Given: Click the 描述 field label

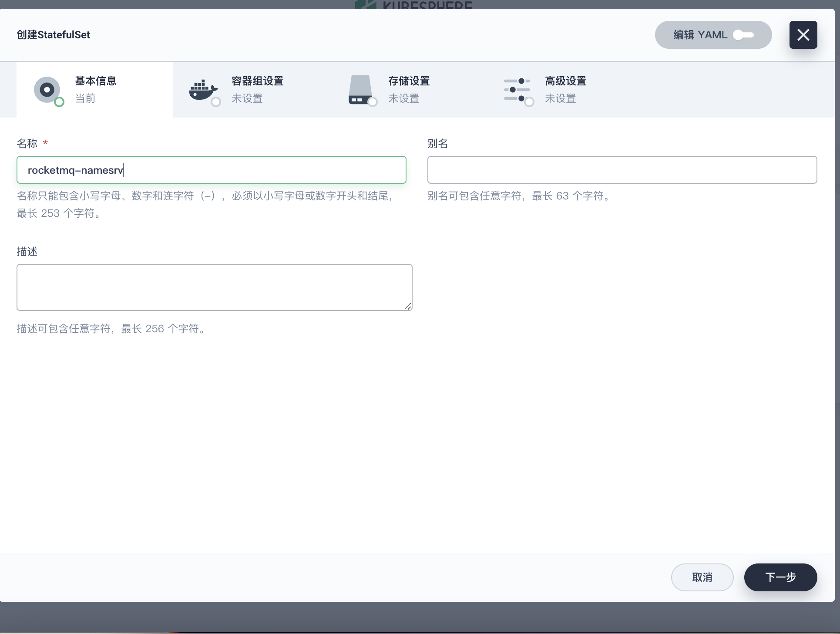Looking at the screenshot, I should (27, 251).
